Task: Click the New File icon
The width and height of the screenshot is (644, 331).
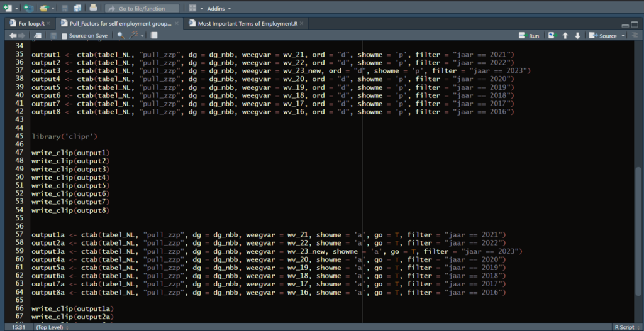Action: (8, 8)
